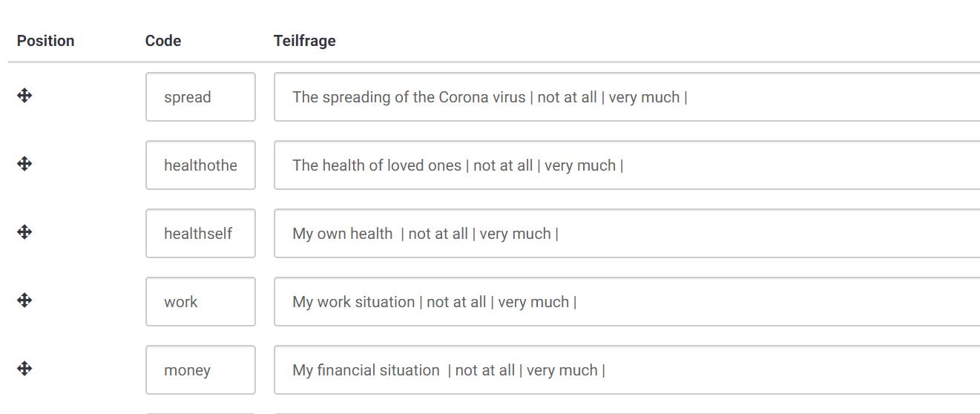Click the Teilfrage column header
Screen dimensions: 980x414
click(x=305, y=41)
